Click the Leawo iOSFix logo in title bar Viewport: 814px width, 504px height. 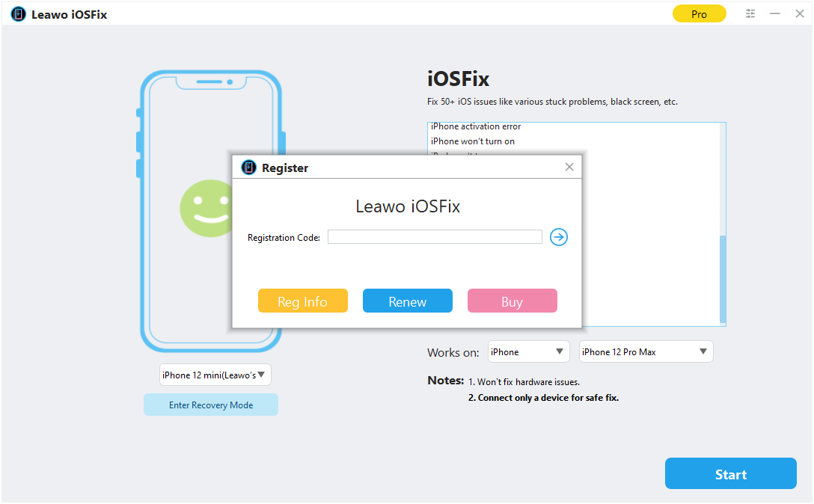[x=18, y=14]
